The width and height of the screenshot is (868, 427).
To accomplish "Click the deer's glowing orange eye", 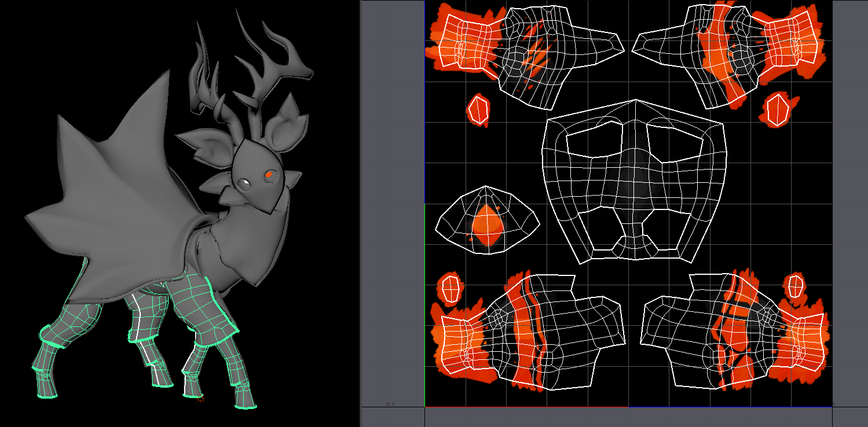I will [x=269, y=174].
